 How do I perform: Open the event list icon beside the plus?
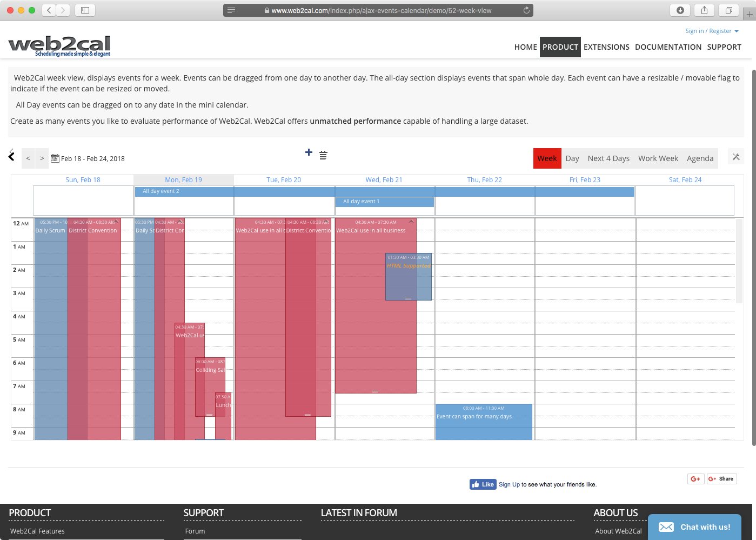click(x=323, y=156)
